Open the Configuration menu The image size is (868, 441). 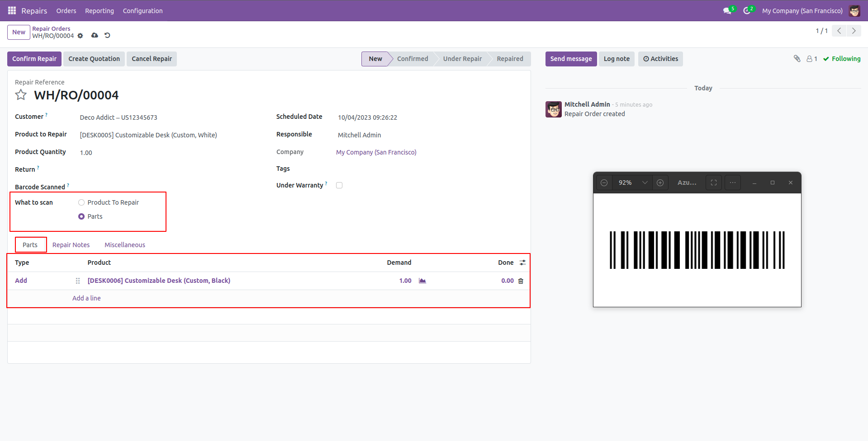pos(142,10)
